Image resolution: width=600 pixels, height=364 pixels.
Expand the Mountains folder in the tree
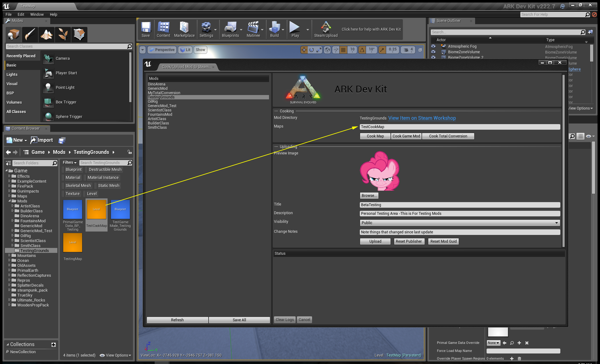point(9,256)
